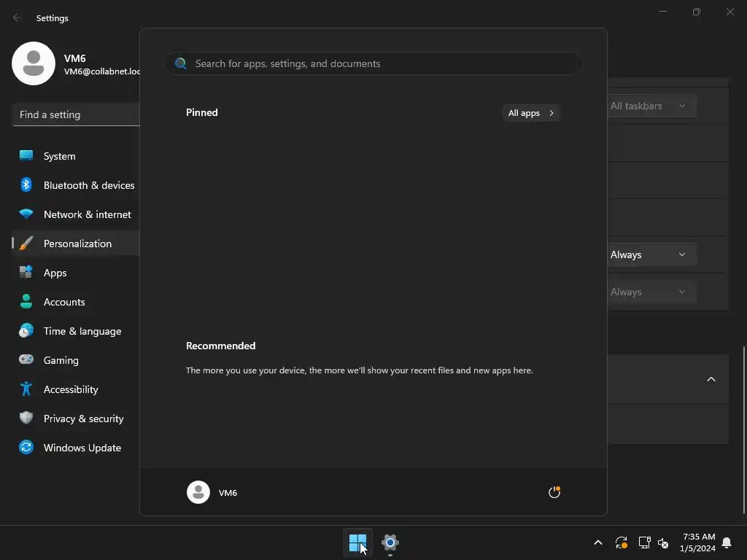
Task: Open the dimmed second Always dropdown
Action: point(651,292)
